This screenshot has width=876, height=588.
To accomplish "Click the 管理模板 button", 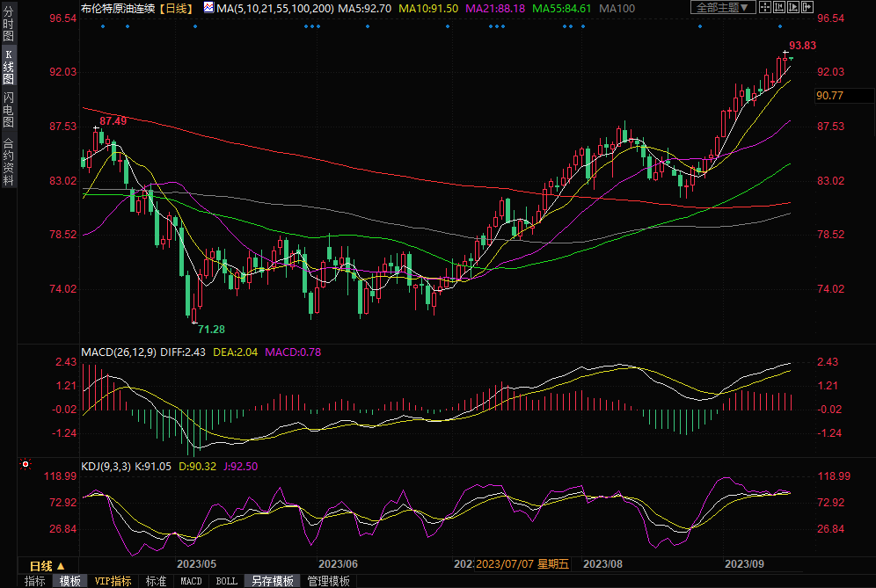I will tap(328, 581).
